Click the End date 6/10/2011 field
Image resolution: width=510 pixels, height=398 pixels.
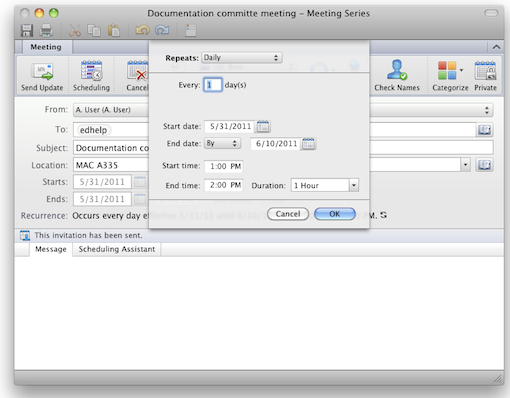(276, 144)
